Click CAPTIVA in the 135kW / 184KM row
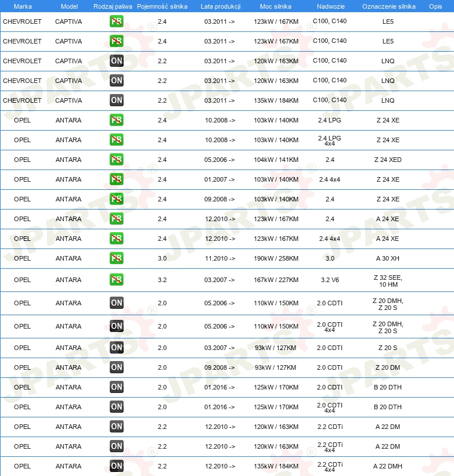 (x=69, y=100)
